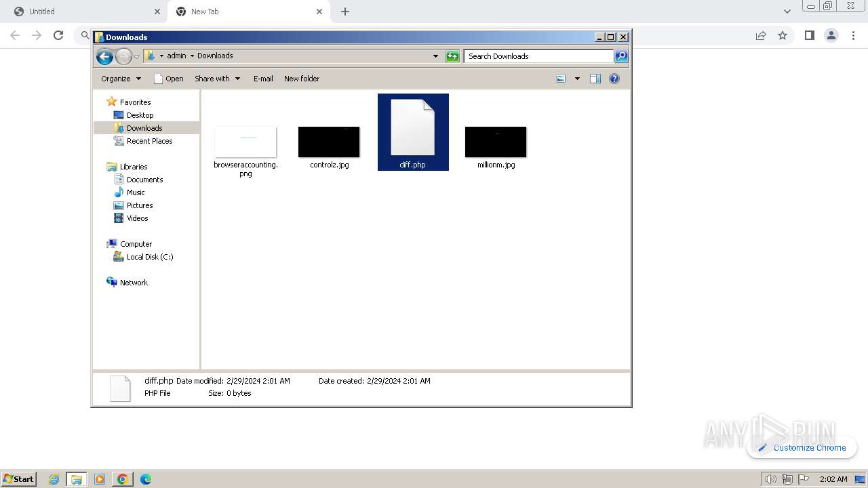Screen dimensions: 868x488
Task: Type in the Search Downloads field
Action: tap(538, 56)
